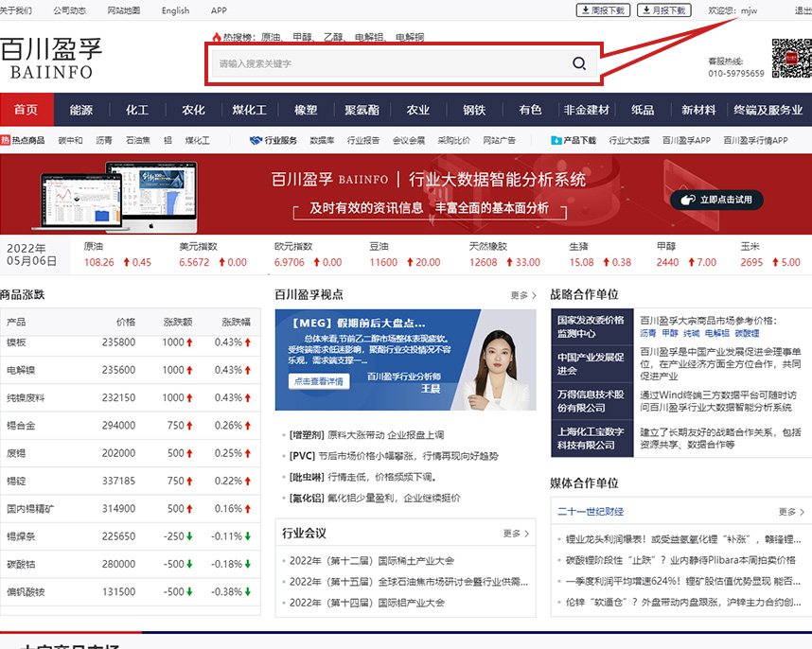Expand 更多 in 媒体合作单位 section
812x649 pixels.
click(x=791, y=512)
